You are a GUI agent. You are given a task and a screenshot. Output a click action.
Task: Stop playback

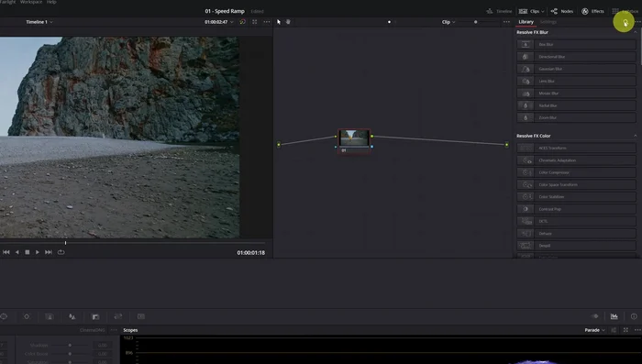pyautogui.click(x=28, y=252)
